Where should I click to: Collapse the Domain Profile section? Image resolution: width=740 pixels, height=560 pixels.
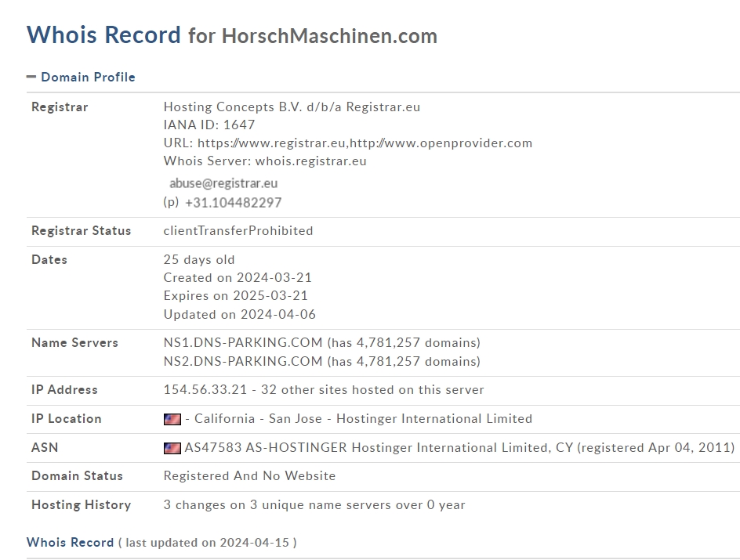(x=31, y=77)
